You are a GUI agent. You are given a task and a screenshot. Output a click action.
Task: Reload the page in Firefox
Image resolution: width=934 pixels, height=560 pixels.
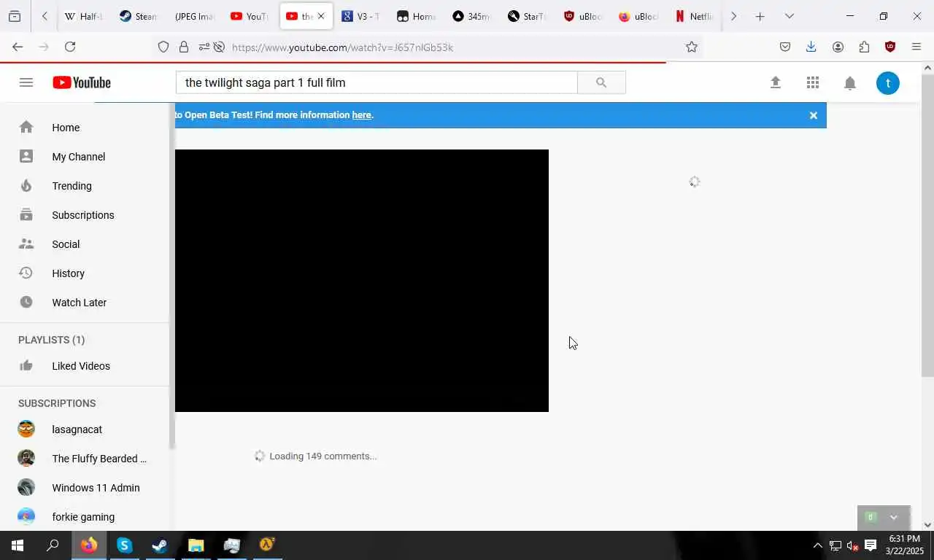(x=70, y=47)
